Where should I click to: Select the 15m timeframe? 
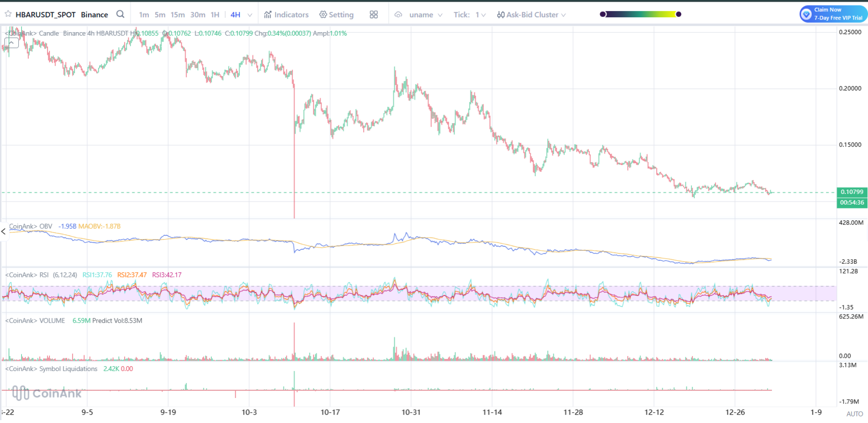point(177,14)
